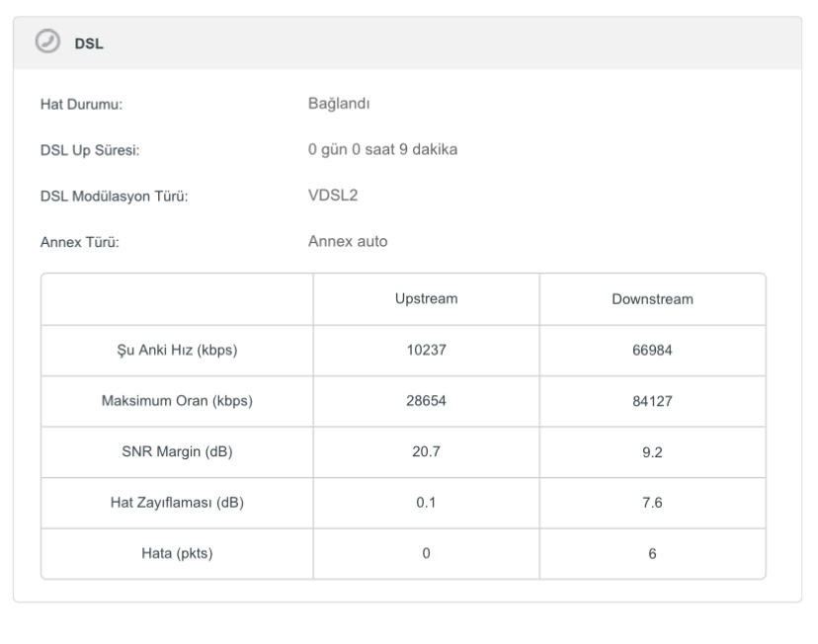Click the Hata (pkts) row label
This screenshot has width=818, height=644.
point(177,553)
